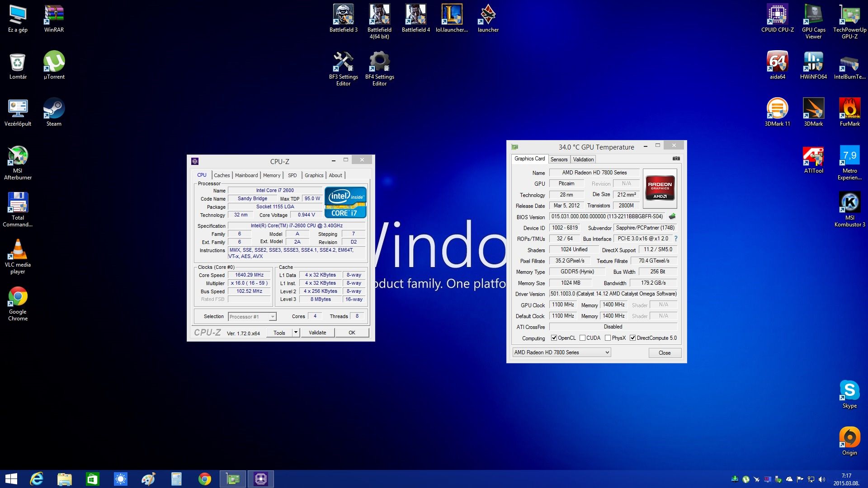Open MSI Kombustor 3 icon
This screenshot has width=868, height=488.
tap(849, 209)
